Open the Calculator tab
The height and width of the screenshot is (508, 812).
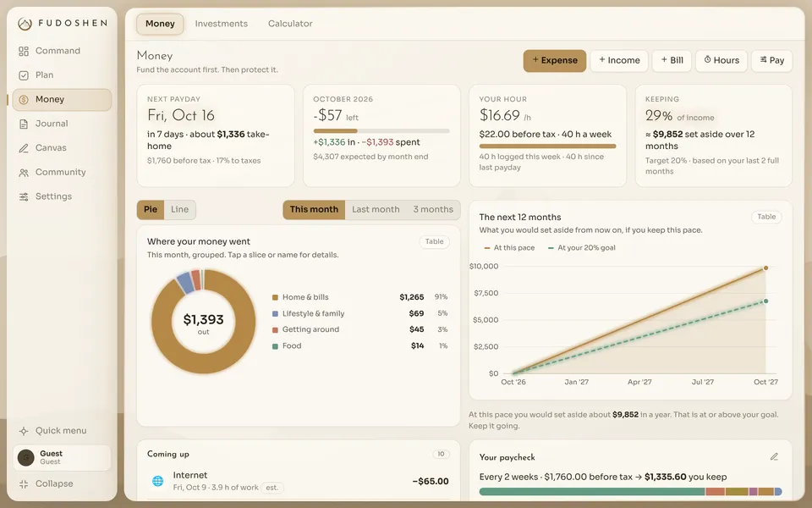(290, 24)
